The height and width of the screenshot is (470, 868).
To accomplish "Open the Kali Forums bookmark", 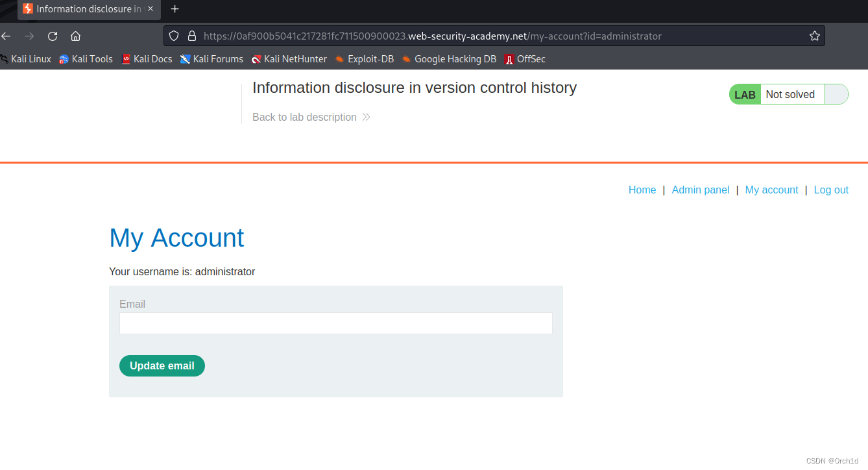I will click(x=211, y=59).
